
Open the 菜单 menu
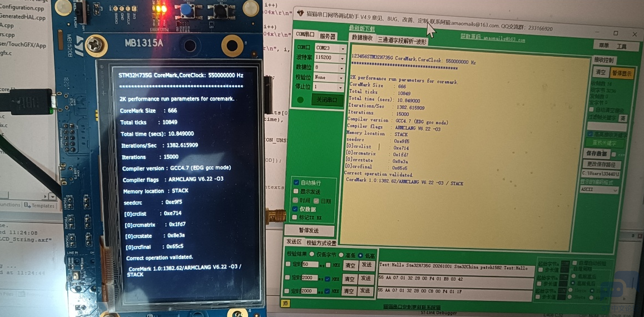tap(604, 45)
